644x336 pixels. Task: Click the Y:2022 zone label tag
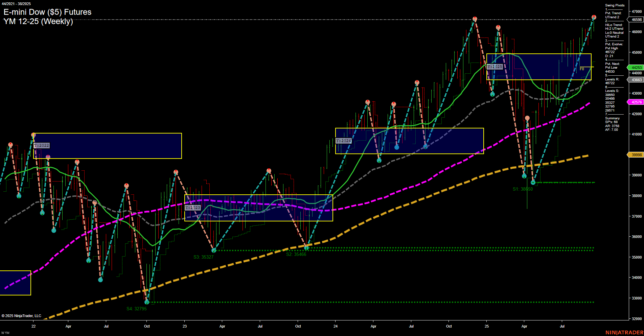(42, 145)
